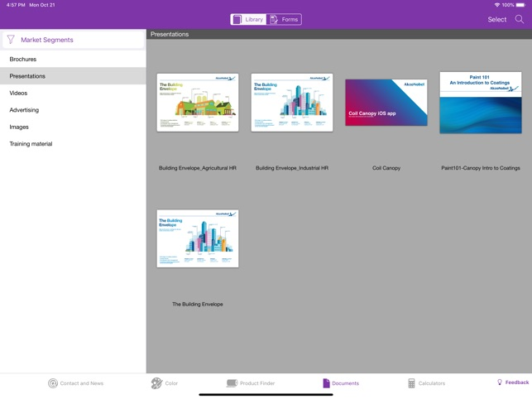Tap the date Mon Oct 21
The width and height of the screenshot is (532, 399).
click(x=42, y=5)
